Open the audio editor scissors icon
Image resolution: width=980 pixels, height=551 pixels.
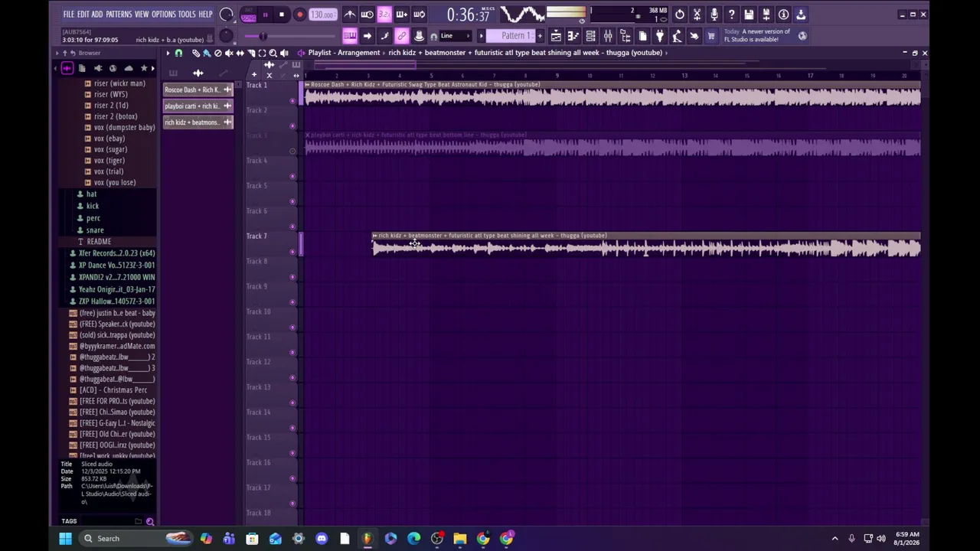click(697, 15)
